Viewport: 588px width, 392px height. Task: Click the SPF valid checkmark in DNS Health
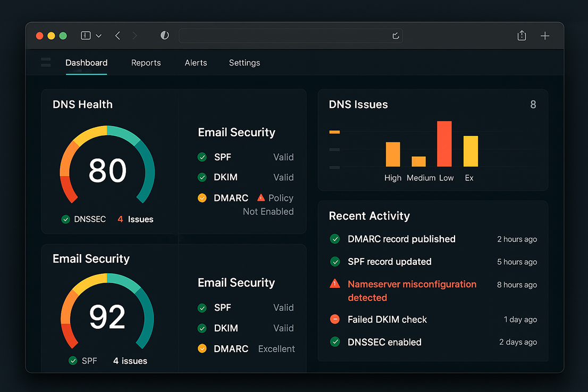202,157
